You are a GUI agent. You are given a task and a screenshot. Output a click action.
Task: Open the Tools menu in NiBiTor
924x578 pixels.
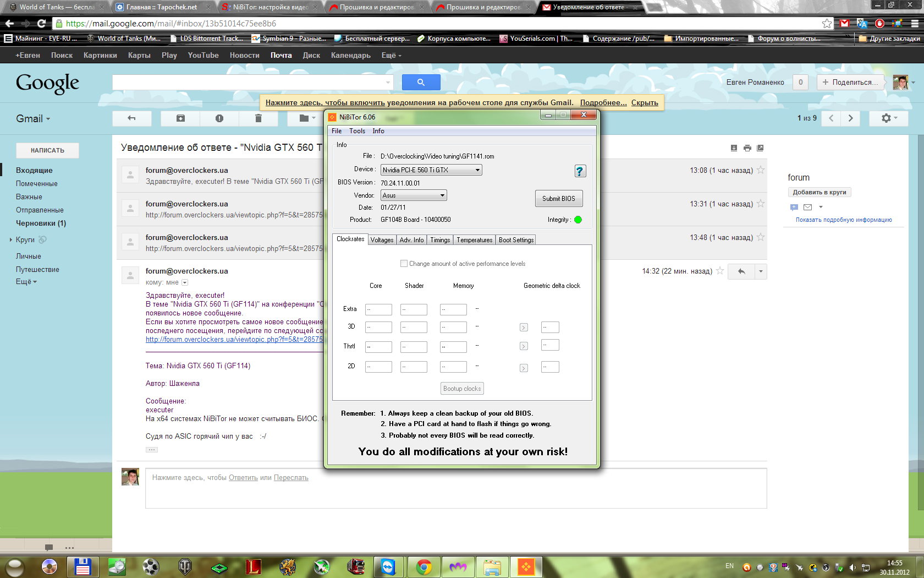[x=357, y=131]
